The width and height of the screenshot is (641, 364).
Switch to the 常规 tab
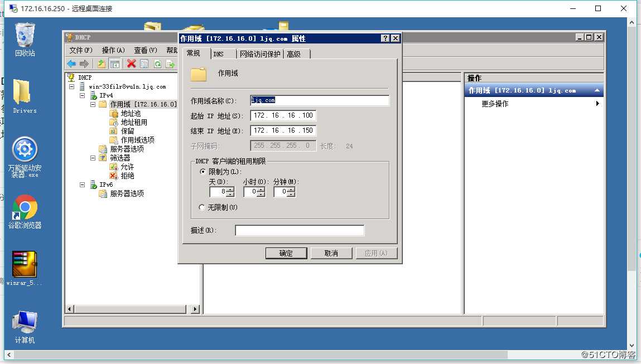coord(194,53)
